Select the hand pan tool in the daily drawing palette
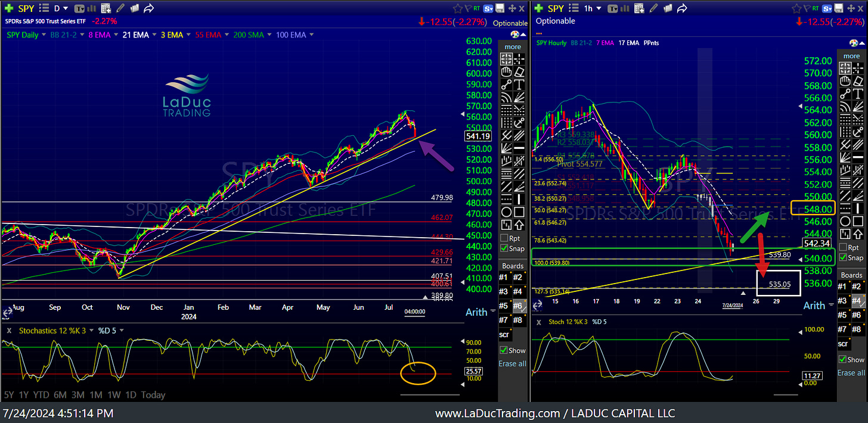 pyautogui.click(x=506, y=71)
